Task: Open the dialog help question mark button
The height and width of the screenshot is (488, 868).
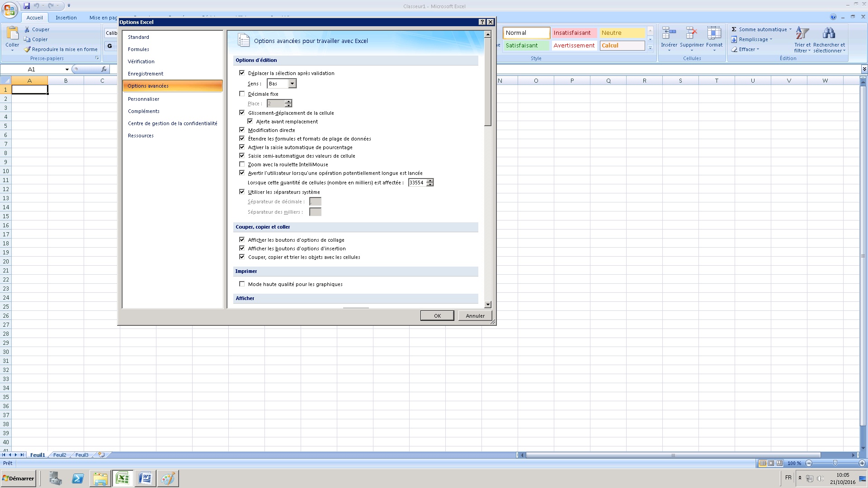Action: pyautogui.click(x=482, y=22)
